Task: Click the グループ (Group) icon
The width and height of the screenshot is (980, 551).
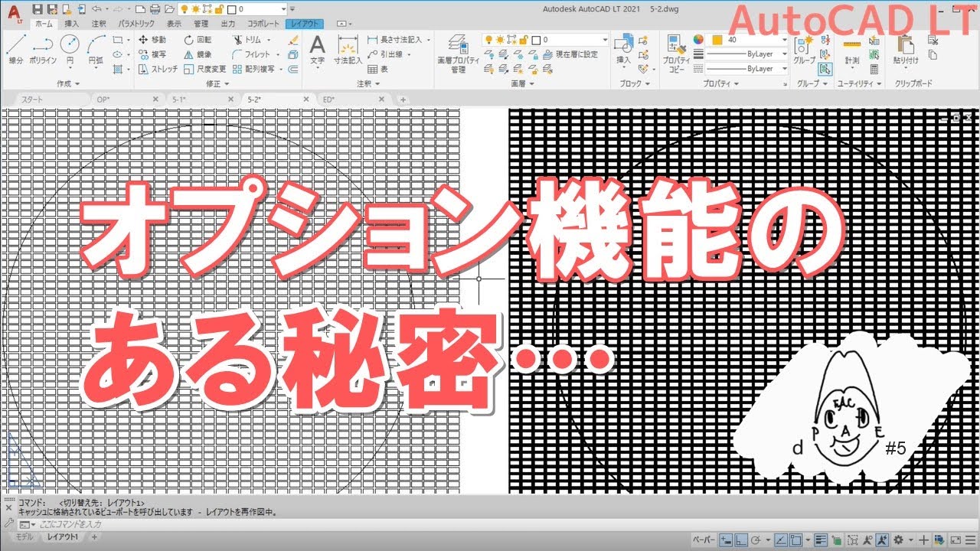Action: (x=804, y=49)
